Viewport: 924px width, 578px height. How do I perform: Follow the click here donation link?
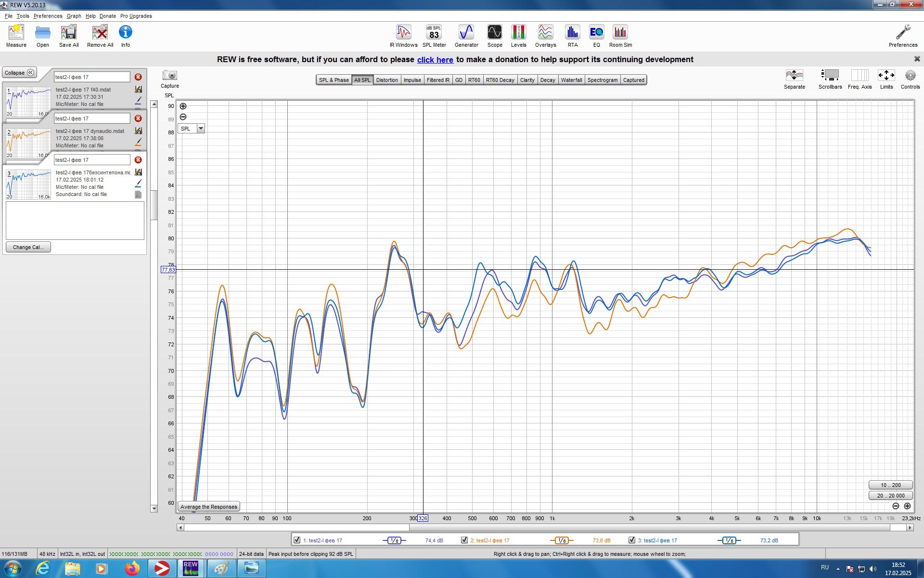click(x=435, y=60)
